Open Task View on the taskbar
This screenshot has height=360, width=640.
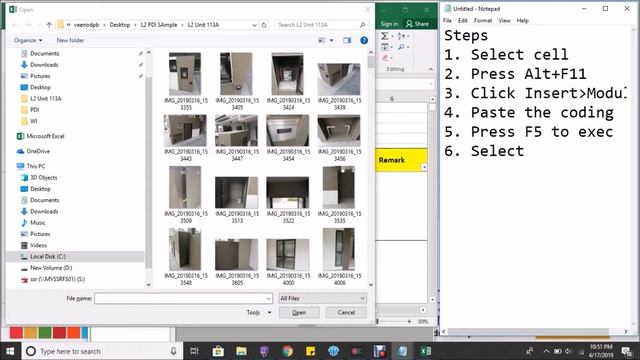[194, 351]
